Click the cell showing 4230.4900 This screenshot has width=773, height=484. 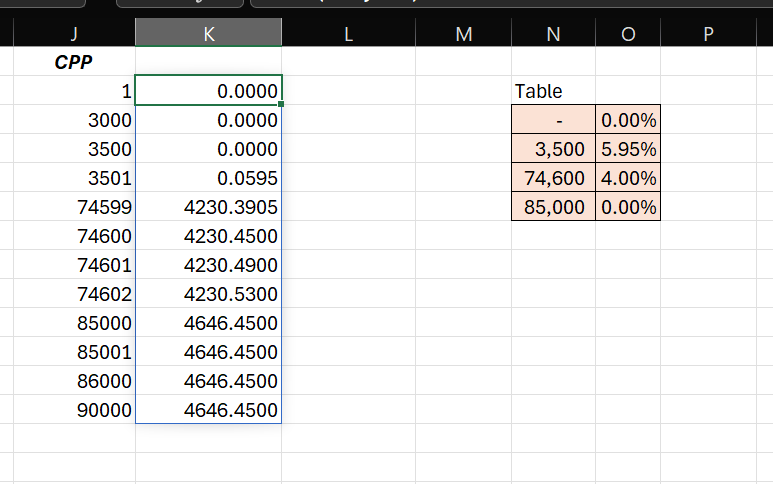[x=209, y=265]
